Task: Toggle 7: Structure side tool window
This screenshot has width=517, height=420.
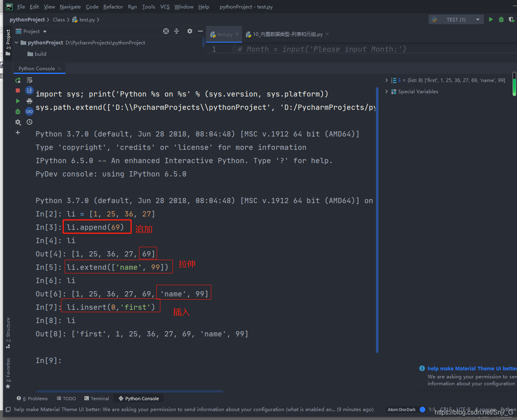Action: (x=8, y=333)
